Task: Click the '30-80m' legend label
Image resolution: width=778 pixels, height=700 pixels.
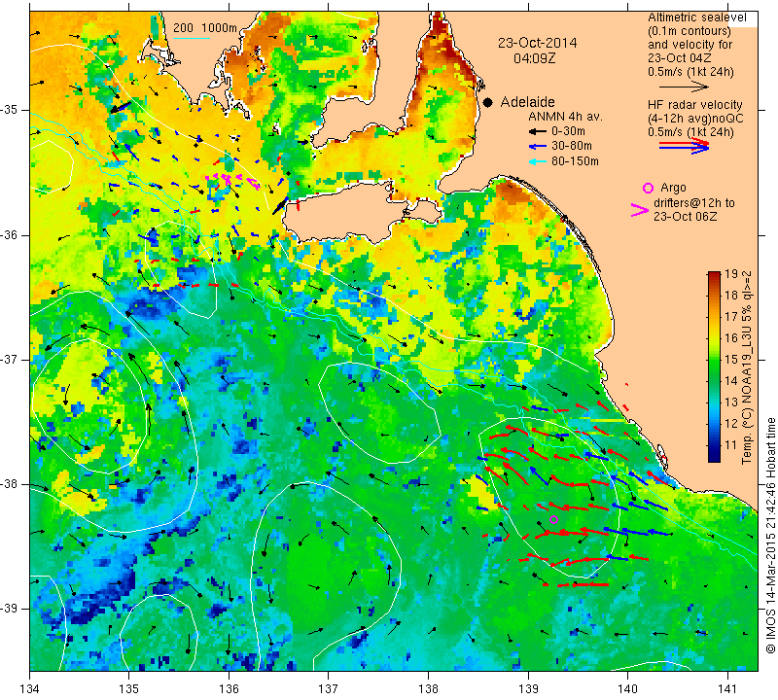Action: (572, 147)
